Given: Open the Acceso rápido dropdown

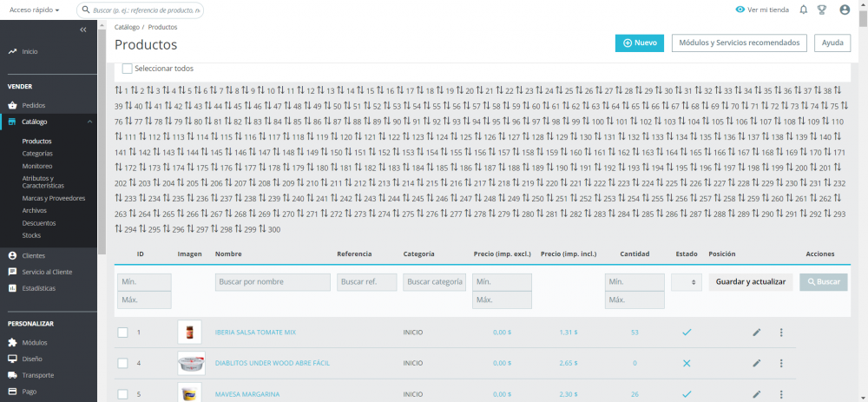Looking at the screenshot, I should point(35,10).
